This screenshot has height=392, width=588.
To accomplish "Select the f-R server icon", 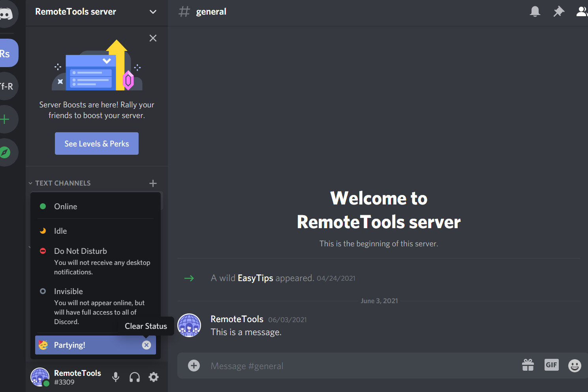I will [6, 86].
